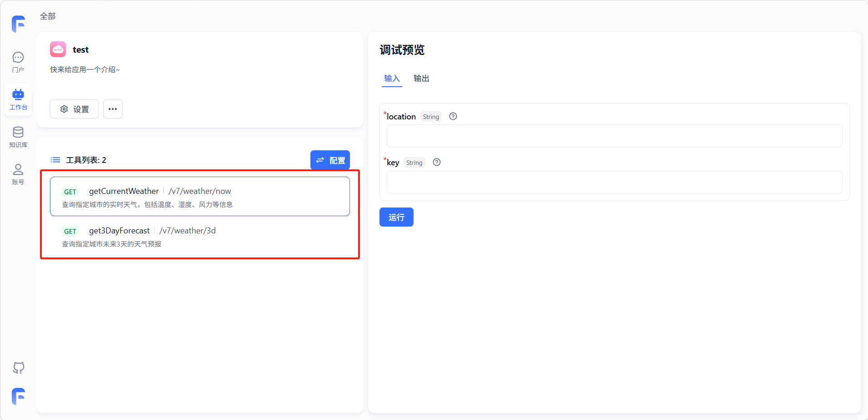Click the 工具列表 list icon
868x420 pixels.
point(55,160)
